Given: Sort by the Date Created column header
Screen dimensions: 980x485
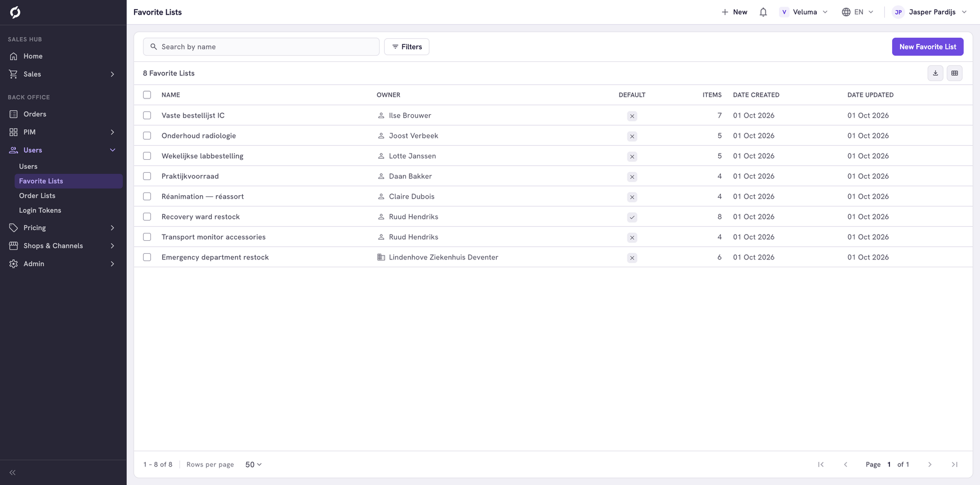Looking at the screenshot, I should click(x=756, y=95).
